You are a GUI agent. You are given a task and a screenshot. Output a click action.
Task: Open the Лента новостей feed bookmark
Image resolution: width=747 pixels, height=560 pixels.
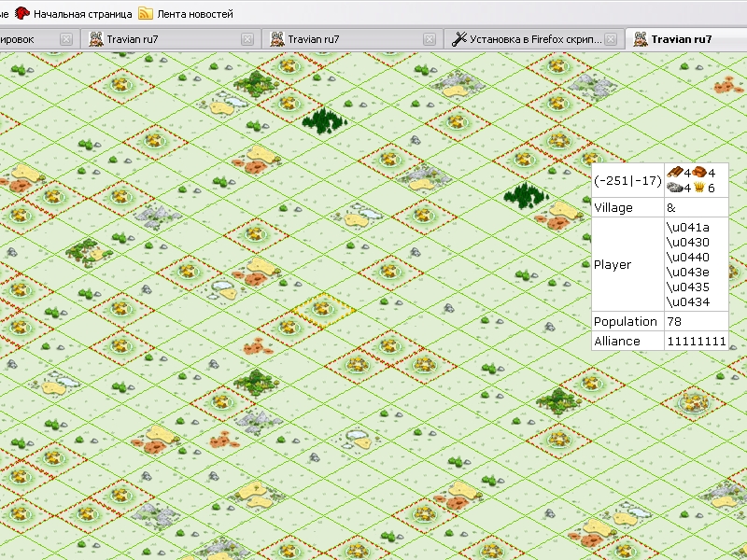pyautogui.click(x=186, y=14)
